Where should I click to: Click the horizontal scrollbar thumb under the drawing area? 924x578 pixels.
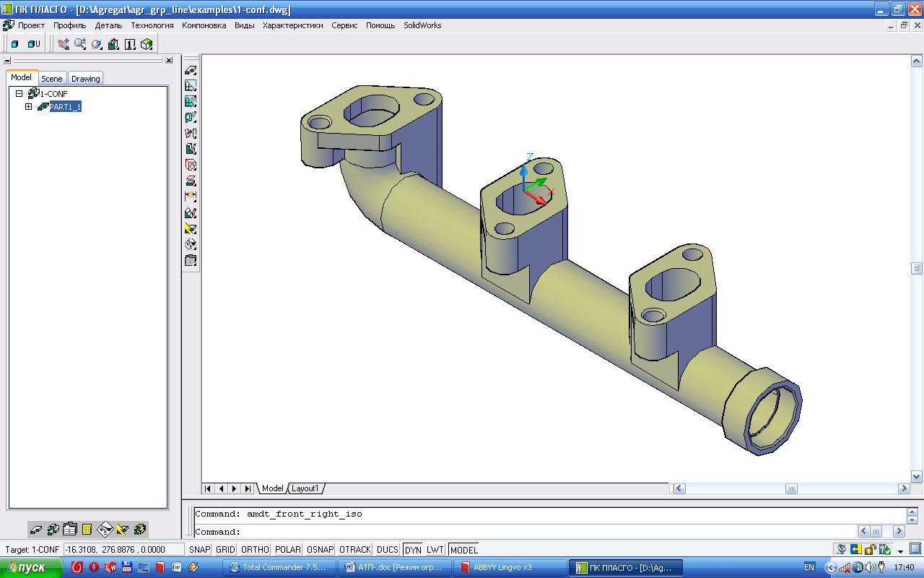tap(791, 489)
